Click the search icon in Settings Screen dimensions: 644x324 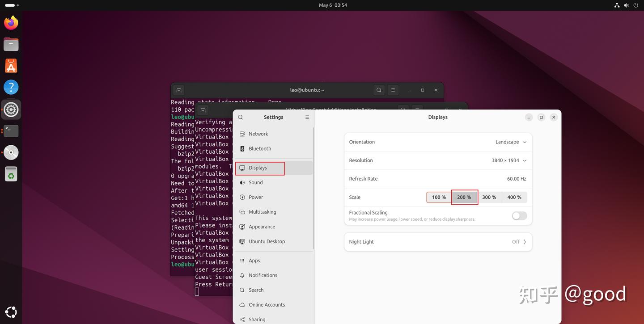240,117
